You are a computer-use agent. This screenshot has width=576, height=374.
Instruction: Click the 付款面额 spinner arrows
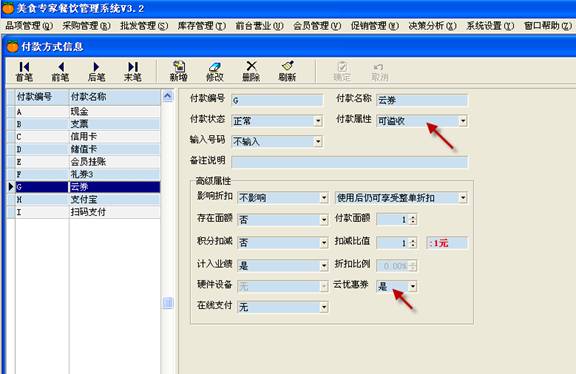coord(413,220)
